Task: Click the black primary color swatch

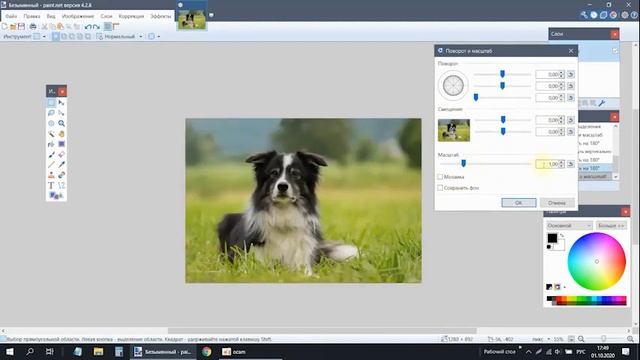Action: 552,238
